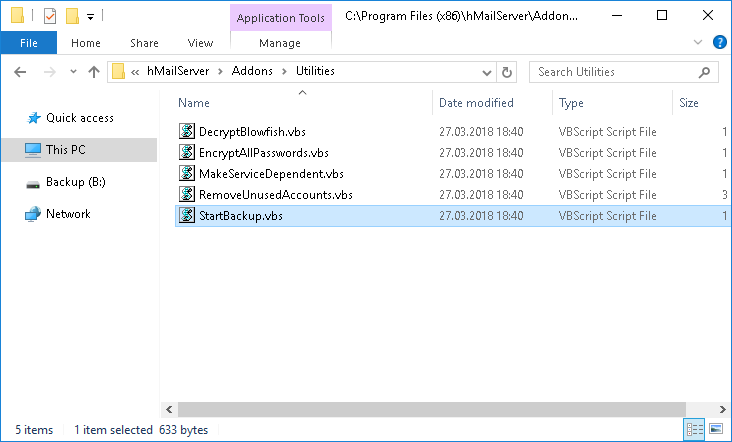
Task: Click the search magnifier icon
Action: click(x=704, y=72)
